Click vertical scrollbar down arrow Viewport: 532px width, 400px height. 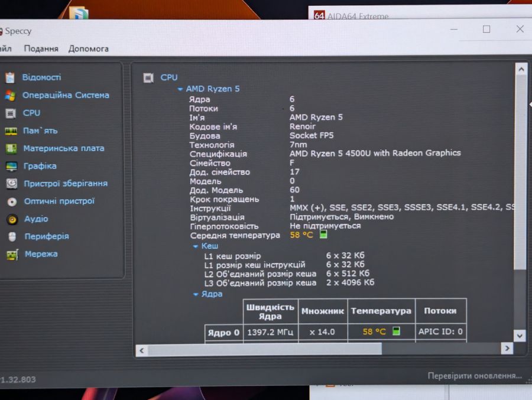pos(520,336)
